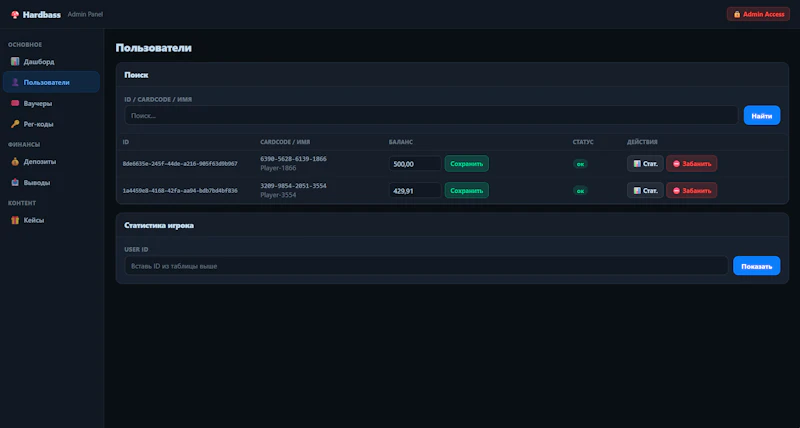Viewport: 800px width, 428px height.
Task: Click the Пользователи person icon in sidebar
Action: tap(15, 82)
